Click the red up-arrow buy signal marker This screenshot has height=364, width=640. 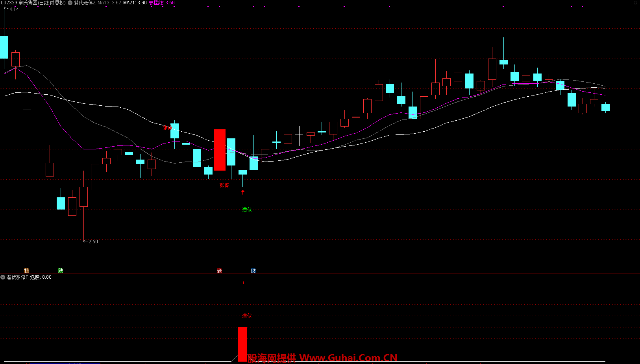[x=243, y=192]
